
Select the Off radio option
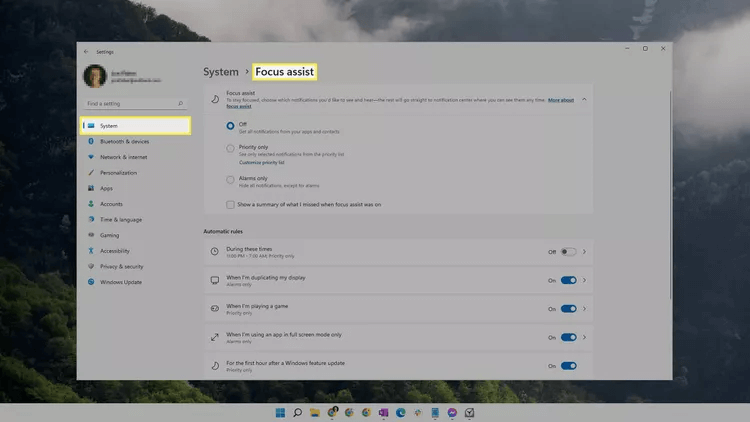[230, 126]
